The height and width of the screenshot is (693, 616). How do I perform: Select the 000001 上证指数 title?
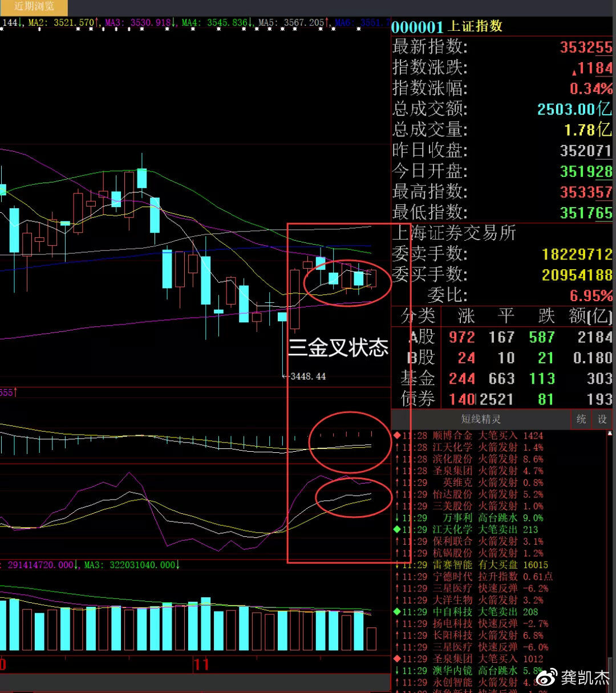(x=447, y=26)
